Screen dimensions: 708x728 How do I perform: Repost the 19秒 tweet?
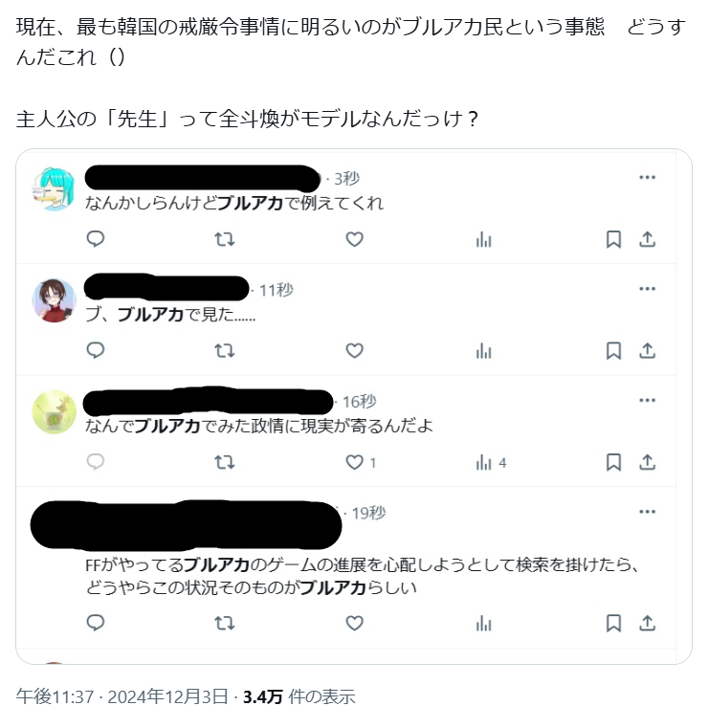225,623
